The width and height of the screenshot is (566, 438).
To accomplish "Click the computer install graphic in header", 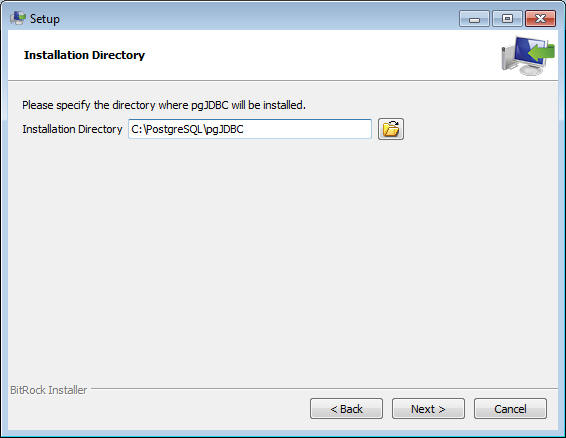I will [x=528, y=55].
